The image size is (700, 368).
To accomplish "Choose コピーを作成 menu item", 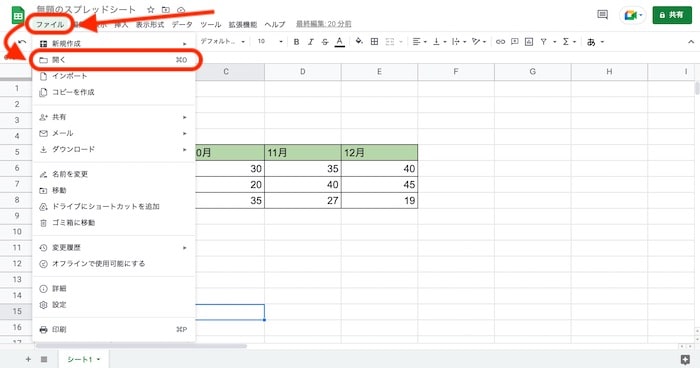I will tap(114, 92).
